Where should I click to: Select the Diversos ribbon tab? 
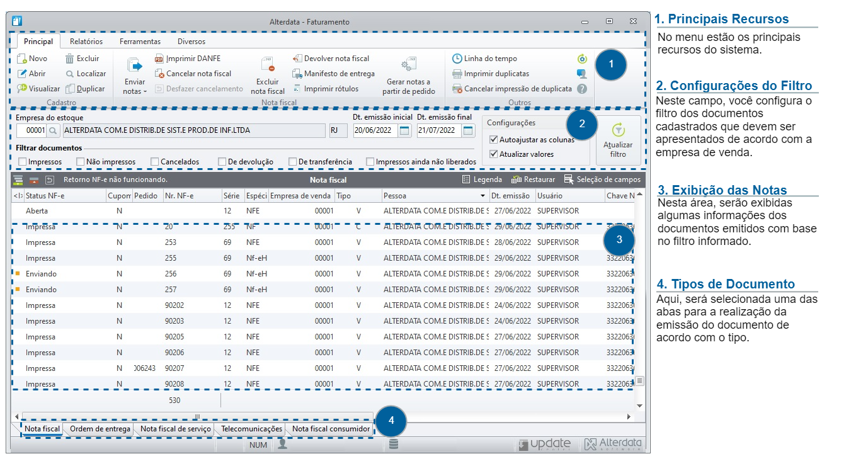tap(191, 42)
